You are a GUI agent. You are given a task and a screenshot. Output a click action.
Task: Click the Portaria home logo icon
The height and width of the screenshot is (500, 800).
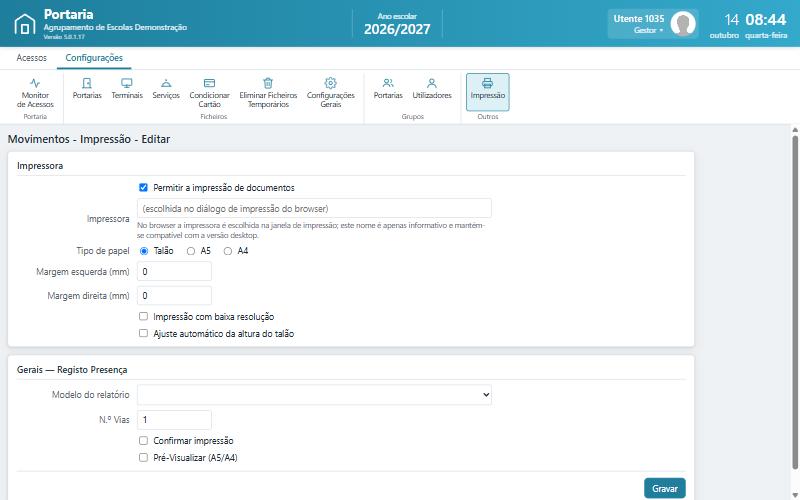click(x=24, y=24)
